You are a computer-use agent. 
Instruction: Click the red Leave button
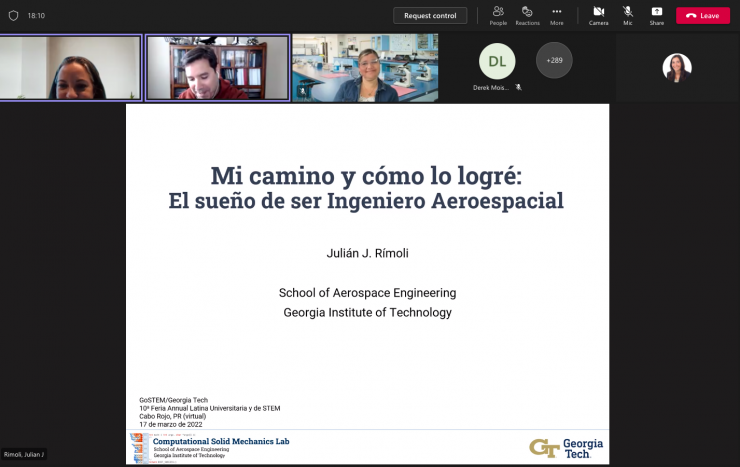coord(703,15)
